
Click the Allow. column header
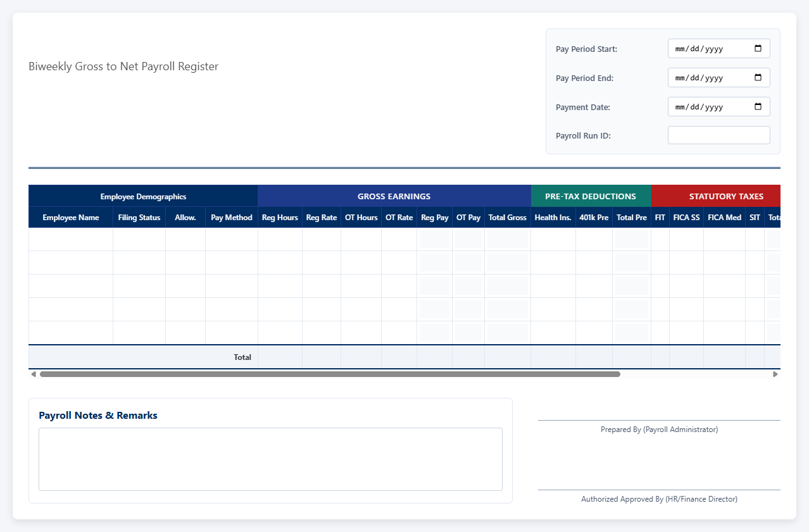(185, 218)
